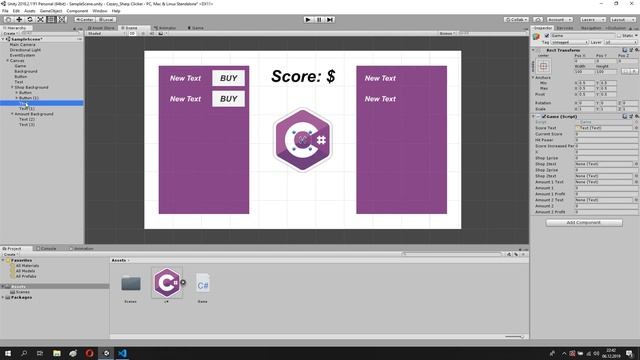Select the Scale tool

tap(40, 19)
